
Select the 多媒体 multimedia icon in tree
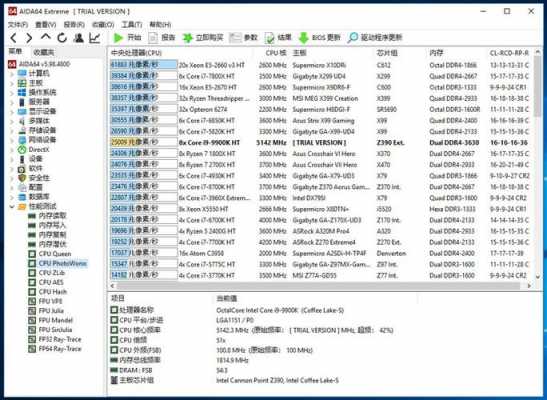pos(22,121)
